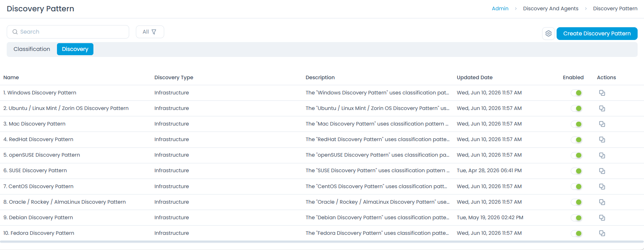Image resolution: width=644 pixels, height=250 pixels.
Task: Switch off SUSE Discovery Pattern
Action: (576, 171)
